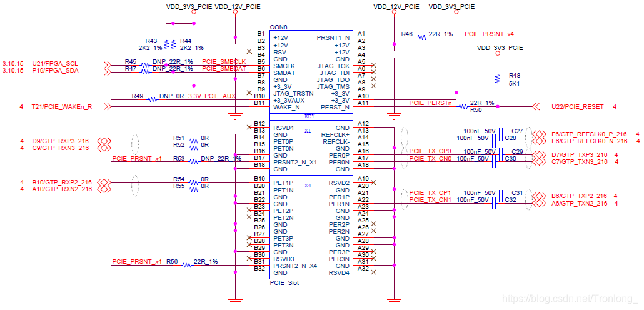Viewport: 644px width, 310px height.
Task: Click the R49 designator near DNP_0R
Action: [x=138, y=96]
